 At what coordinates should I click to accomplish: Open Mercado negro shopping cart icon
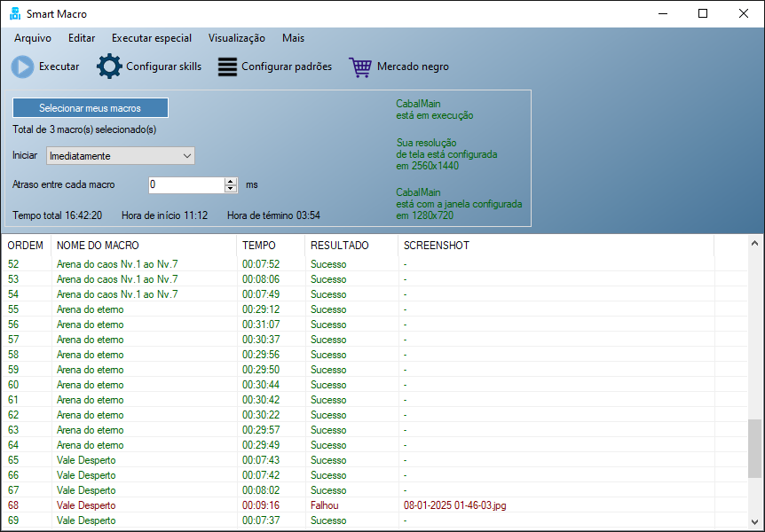(x=360, y=66)
